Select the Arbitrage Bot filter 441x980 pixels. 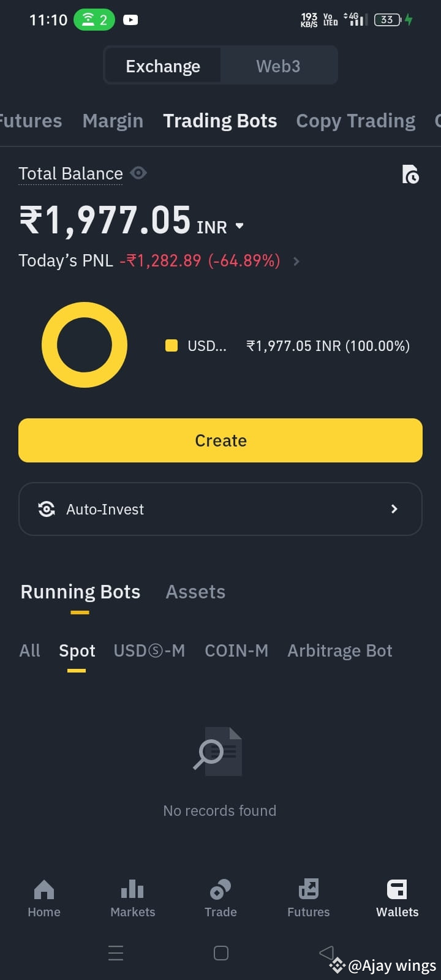click(339, 650)
